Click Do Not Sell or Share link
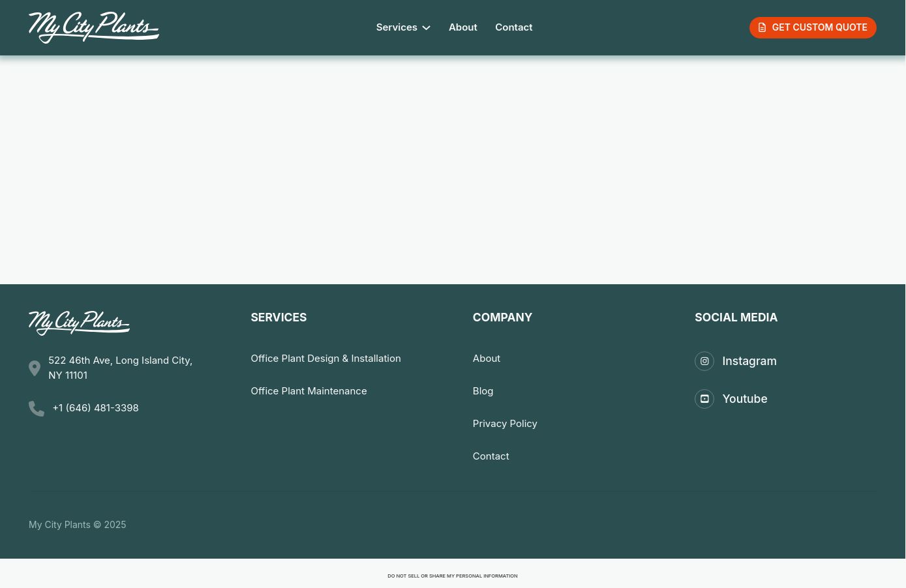906x588 pixels. click(452, 576)
